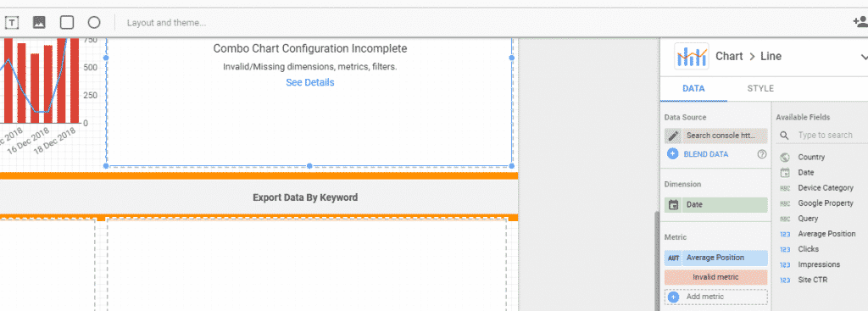This screenshot has height=311, width=868.
Task: Select the Text box tool icon
Action: coord(12,23)
